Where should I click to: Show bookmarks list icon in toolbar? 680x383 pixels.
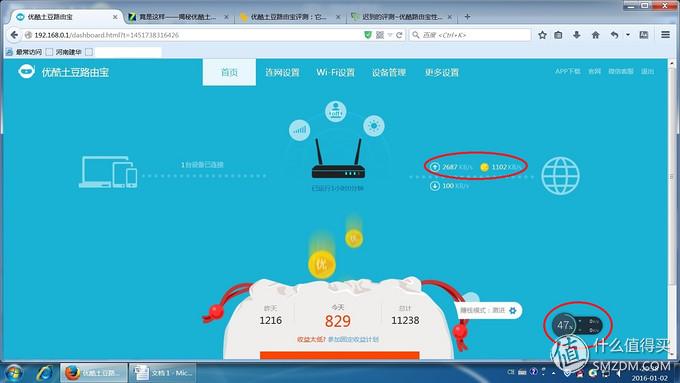coord(558,35)
